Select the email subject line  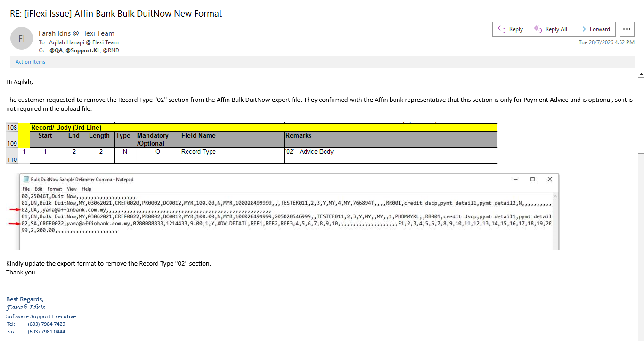116,14
